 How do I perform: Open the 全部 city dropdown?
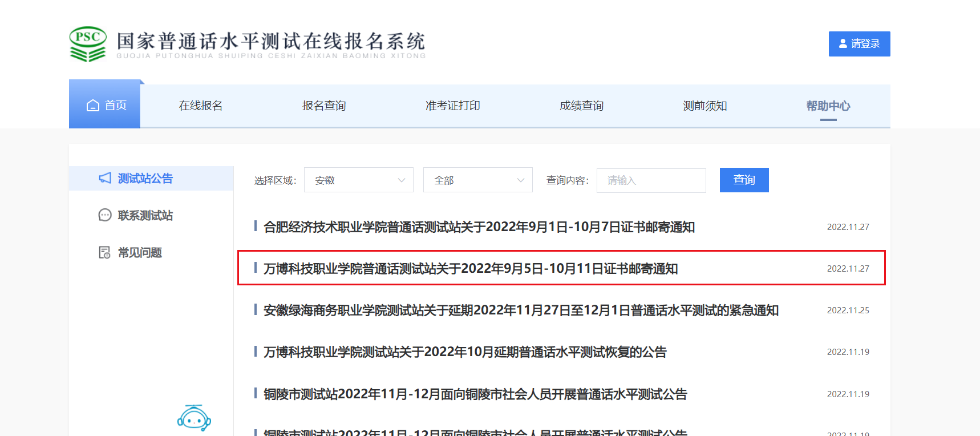click(x=478, y=180)
